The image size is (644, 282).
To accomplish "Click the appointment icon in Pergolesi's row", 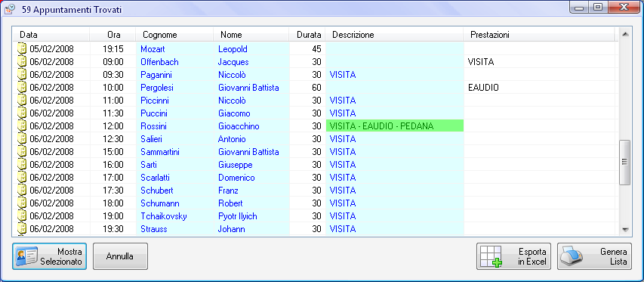I will (x=22, y=88).
